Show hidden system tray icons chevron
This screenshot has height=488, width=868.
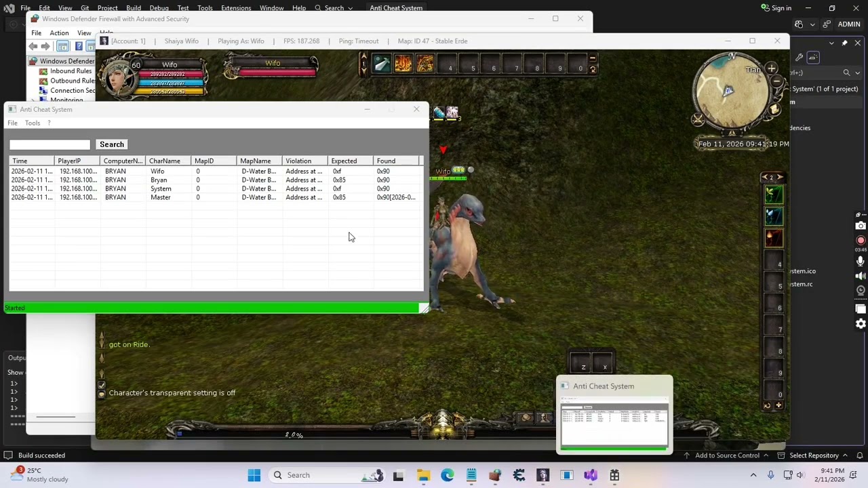753,475
